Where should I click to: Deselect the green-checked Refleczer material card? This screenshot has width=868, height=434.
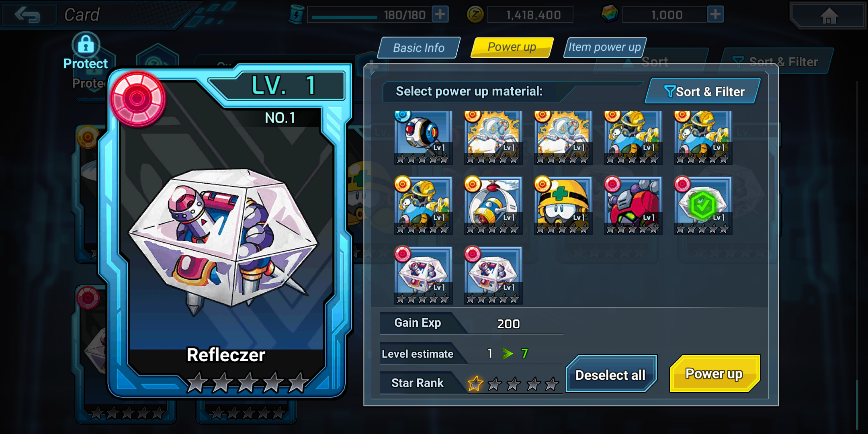coord(703,205)
